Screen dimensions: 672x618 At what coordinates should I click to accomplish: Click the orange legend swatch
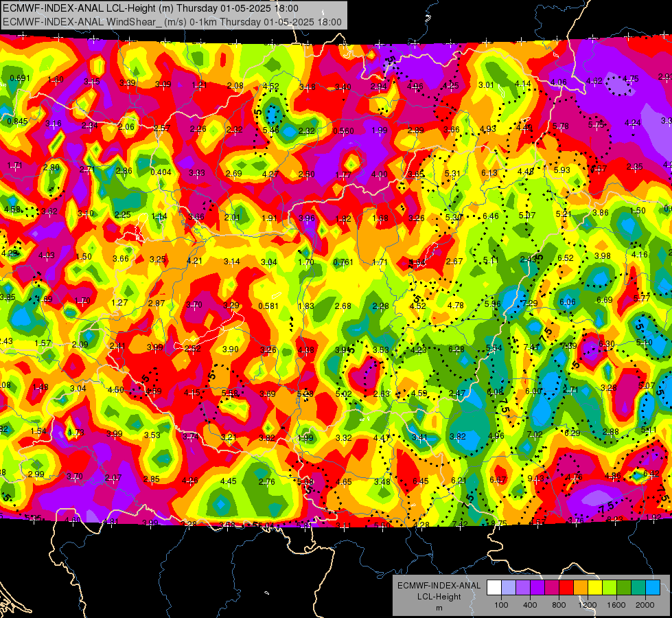(x=581, y=587)
